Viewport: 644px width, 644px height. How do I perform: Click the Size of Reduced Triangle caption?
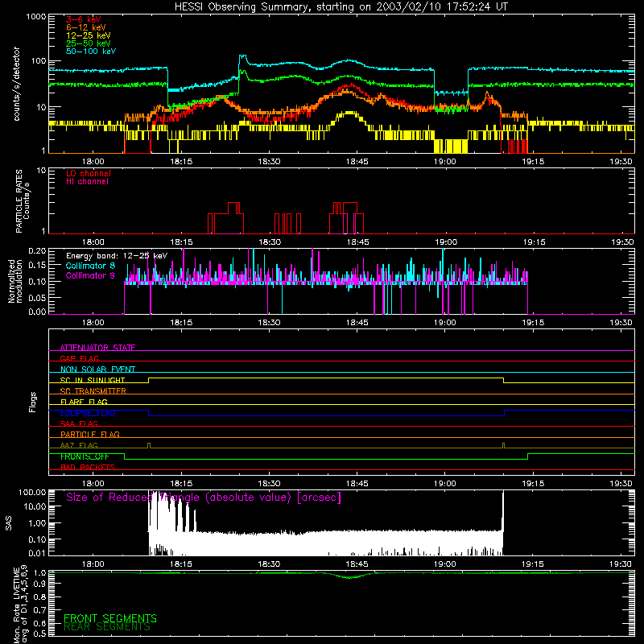(x=204, y=497)
